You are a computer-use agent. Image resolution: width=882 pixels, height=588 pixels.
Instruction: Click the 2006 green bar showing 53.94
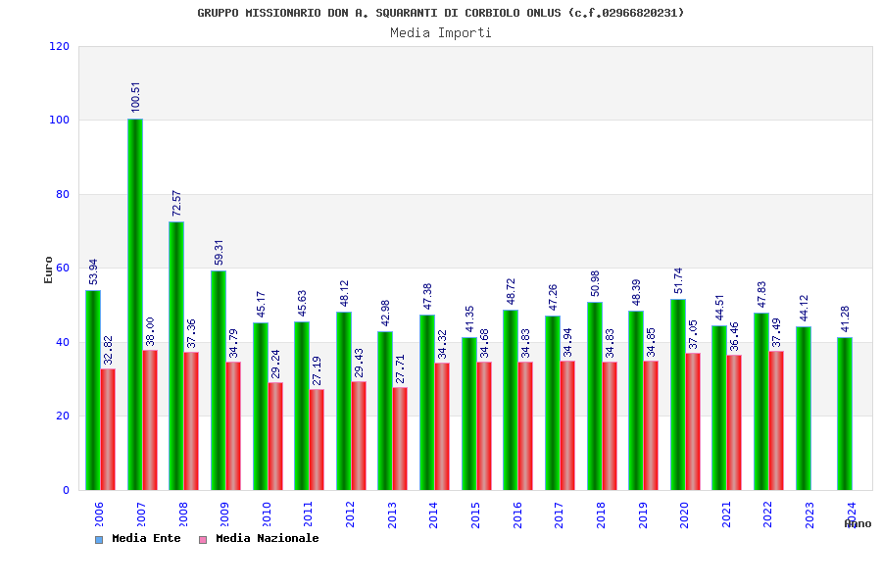click(93, 390)
